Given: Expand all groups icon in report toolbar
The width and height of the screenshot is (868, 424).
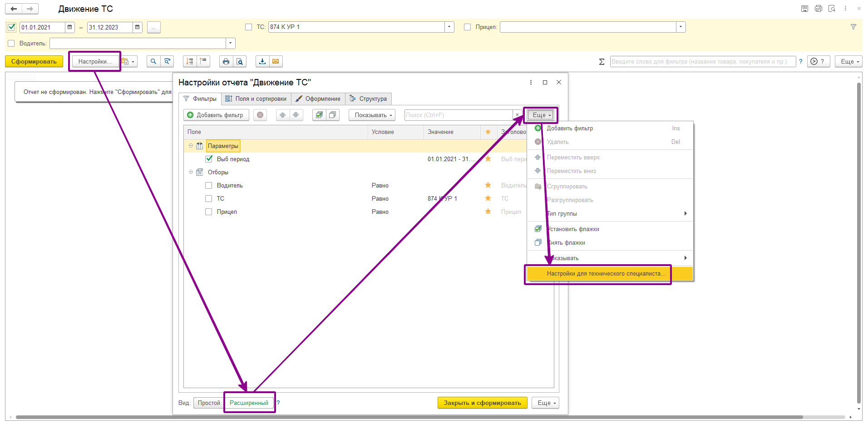Looking at the screenshot, I should tap(190, 61).
